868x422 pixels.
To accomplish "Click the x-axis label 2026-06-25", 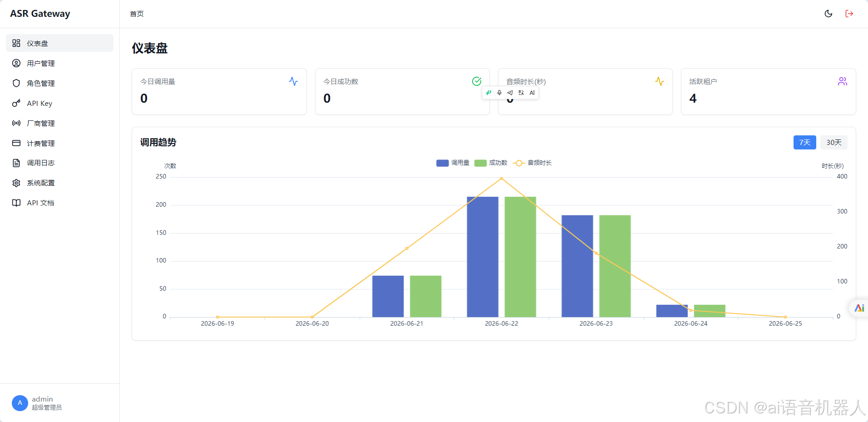I will [785, 323].
